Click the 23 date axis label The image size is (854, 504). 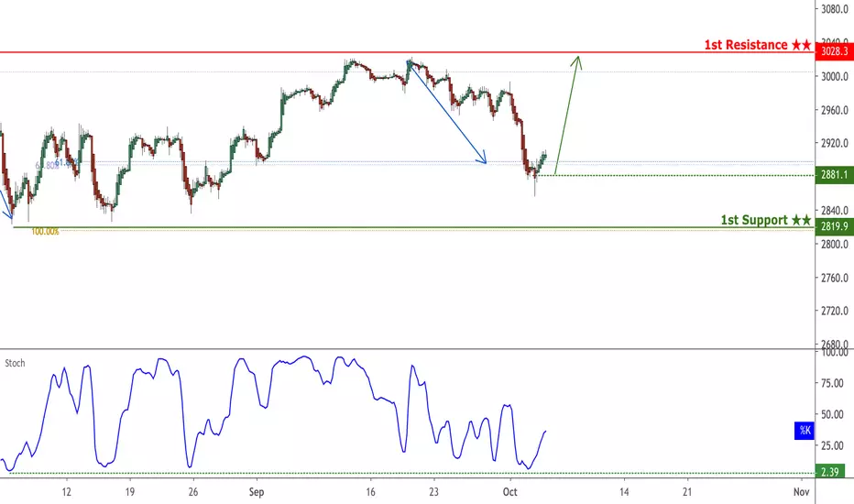[433, 492]
